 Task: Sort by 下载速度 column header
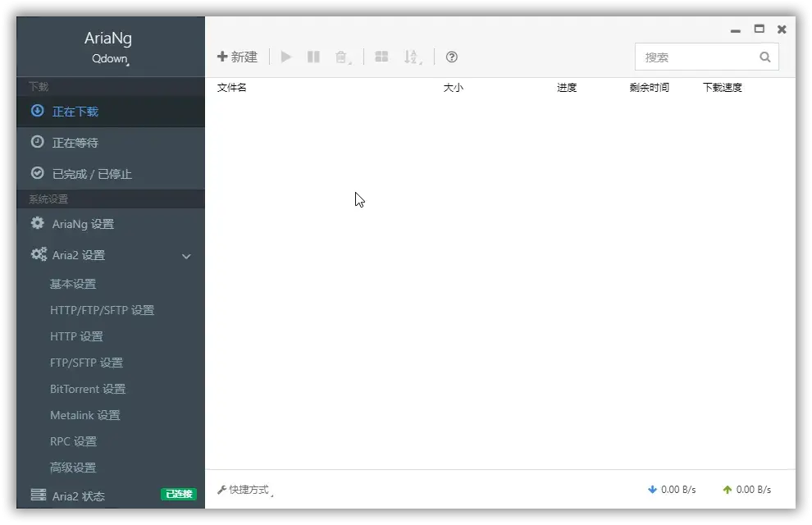click(x=722, y=88)
